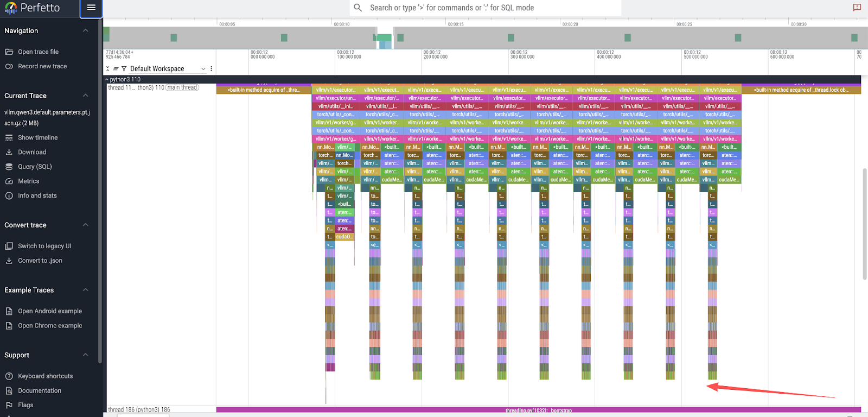Focus the search or command input box
868x417 pixels.
[x=488, y=8]
